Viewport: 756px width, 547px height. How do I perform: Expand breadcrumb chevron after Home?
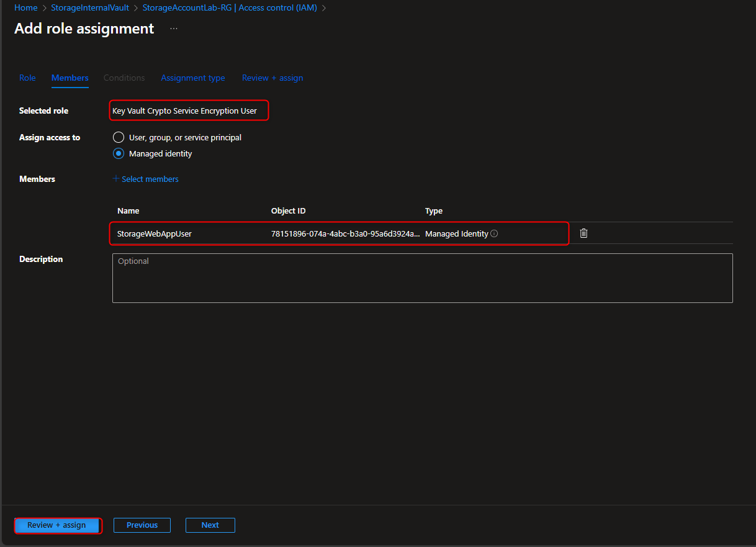43,7
